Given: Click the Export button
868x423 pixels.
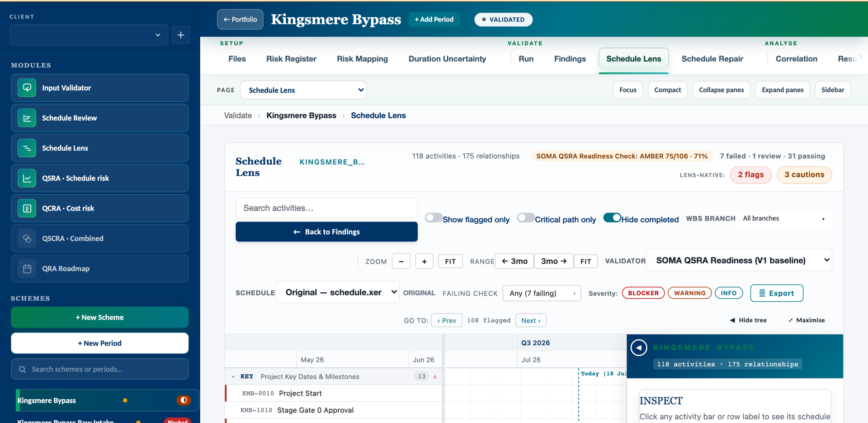Looking at the screenshot, I should point(776,293).
